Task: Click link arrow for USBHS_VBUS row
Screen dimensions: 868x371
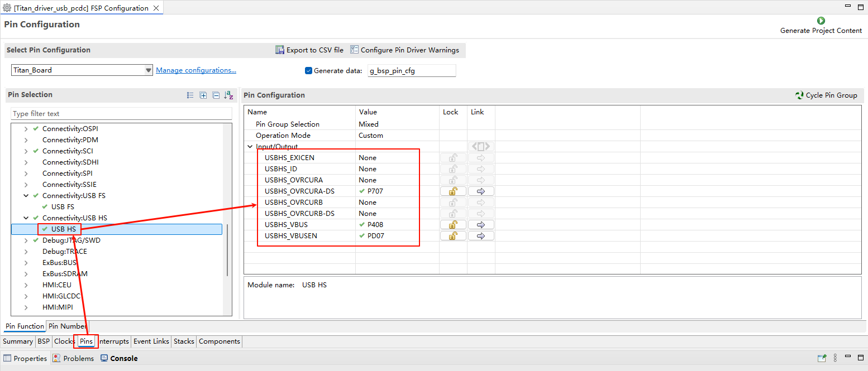Action: (481, 225)
